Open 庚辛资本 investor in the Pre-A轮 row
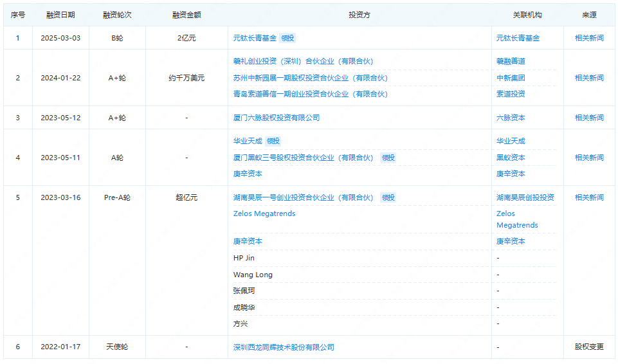The image size is (618, 364). (x=248, y=241)
